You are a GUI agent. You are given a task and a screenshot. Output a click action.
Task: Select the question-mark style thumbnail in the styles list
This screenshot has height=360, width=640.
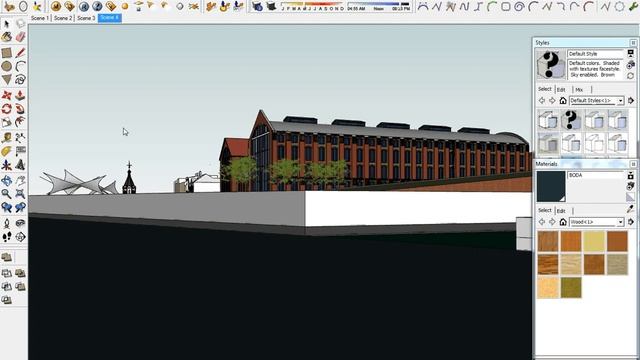pyautogui.click(x=571, y=120)
